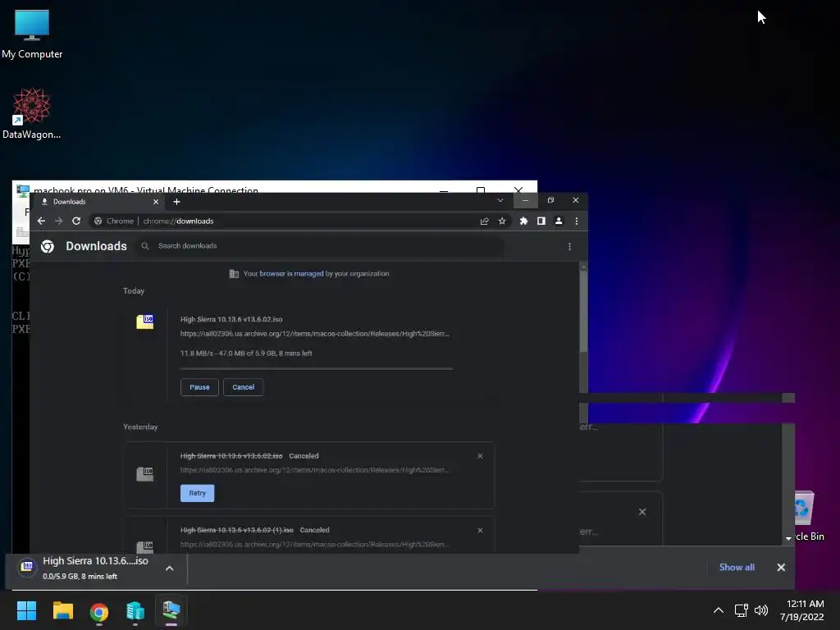Open the DataWagon desktop shortcut

point(32,113)
